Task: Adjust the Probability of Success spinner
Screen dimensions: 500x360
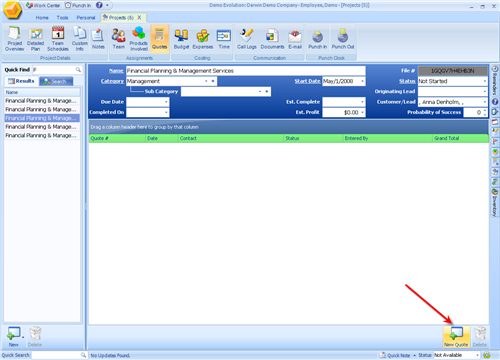Action: (x=485, y=112)
